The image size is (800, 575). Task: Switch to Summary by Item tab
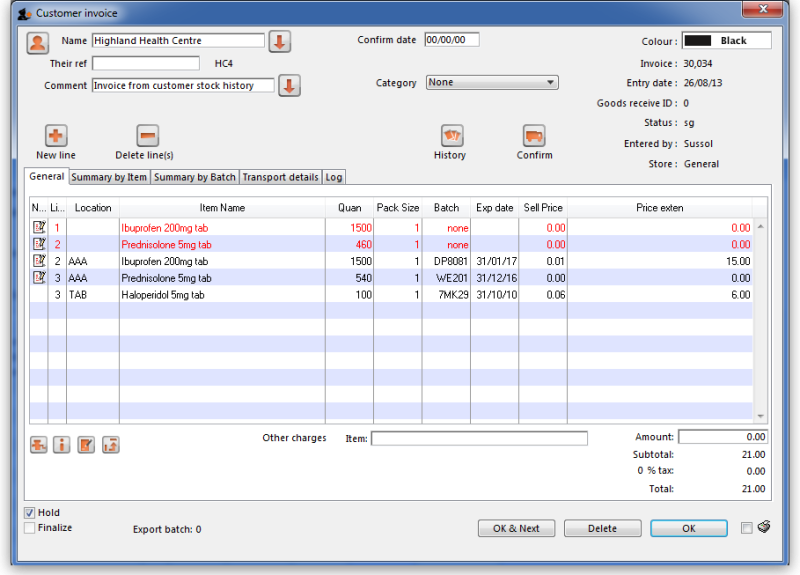coord(109,177)
